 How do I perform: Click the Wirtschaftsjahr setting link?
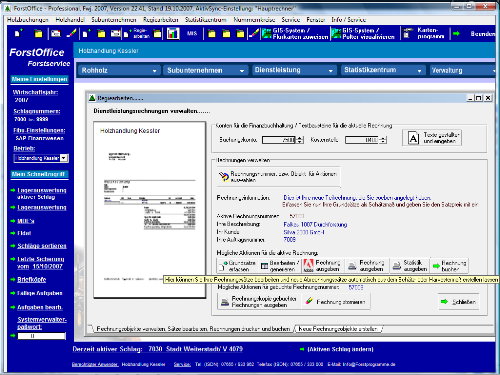pyautogui.click(x=35, y=92)
